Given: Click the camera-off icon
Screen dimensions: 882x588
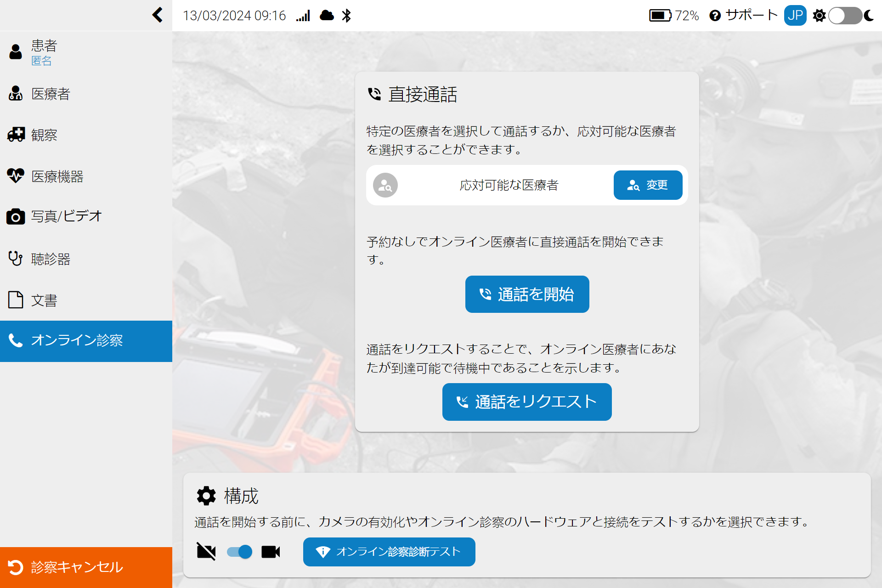Looking at the screenshot, I should (206, 552).
